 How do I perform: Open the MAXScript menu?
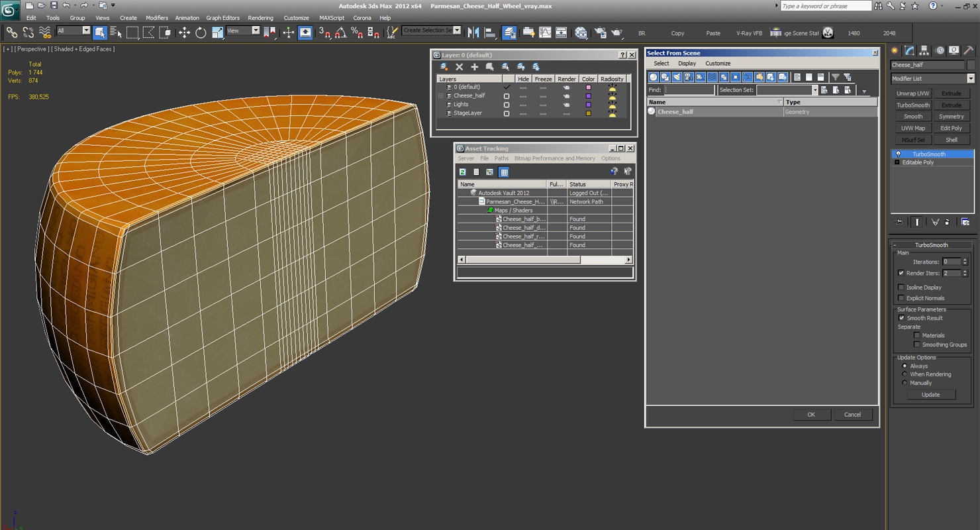pyautogui.click(x=332, y=18)
